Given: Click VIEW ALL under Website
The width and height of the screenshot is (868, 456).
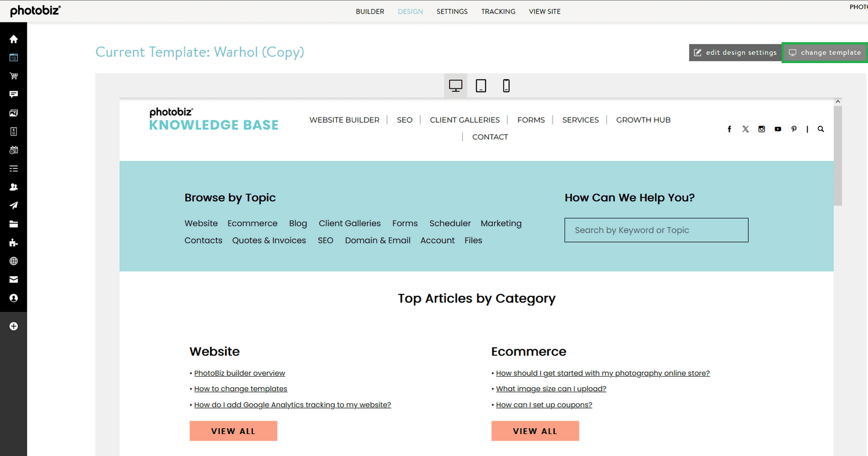Looking at the screenshot, I should click(233, 431).
